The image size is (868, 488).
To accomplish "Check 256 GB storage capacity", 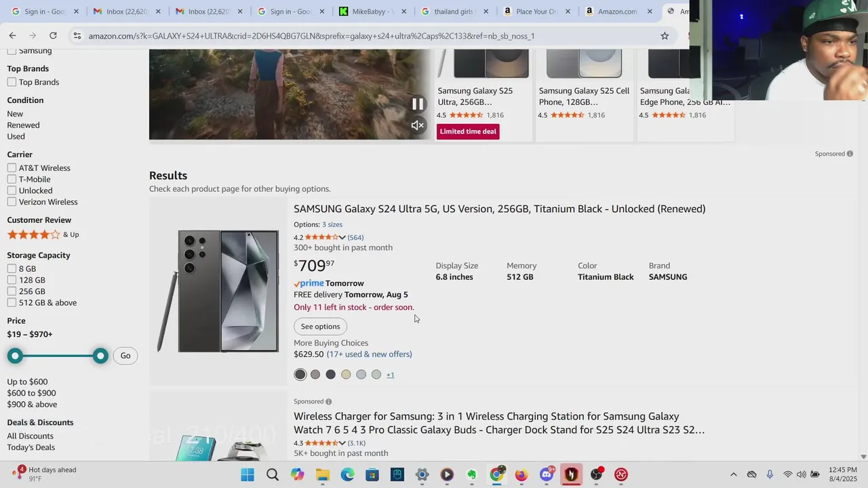I will tap(12, 291).
